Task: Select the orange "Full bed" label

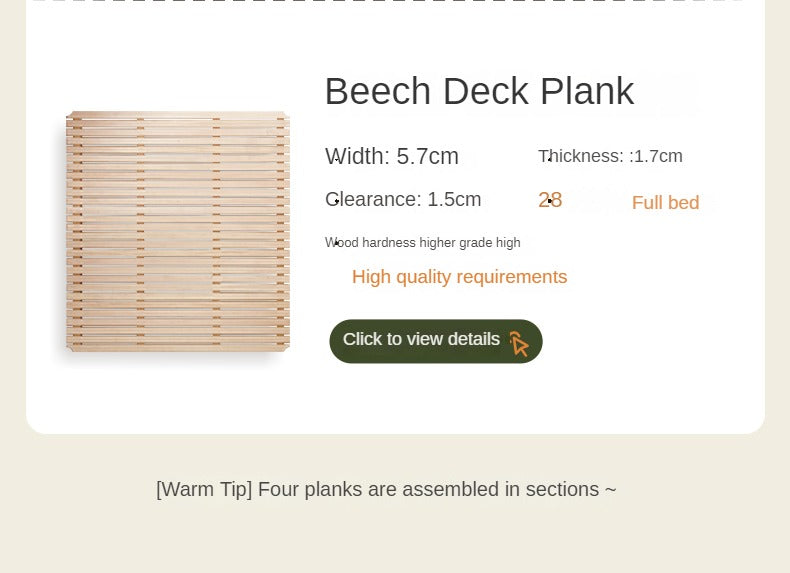Action: tap(665, 203)
